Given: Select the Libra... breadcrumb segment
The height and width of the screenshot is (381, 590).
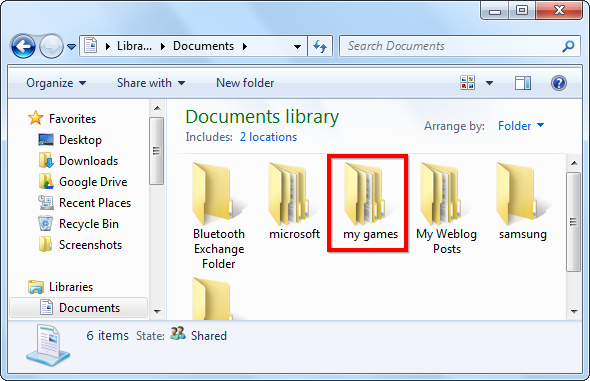Looking at the screenshot, I should (x=134, y=46).
